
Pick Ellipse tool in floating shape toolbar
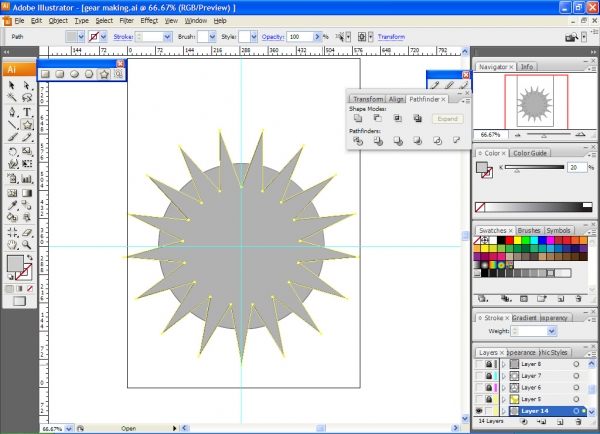tap(74, 74)
